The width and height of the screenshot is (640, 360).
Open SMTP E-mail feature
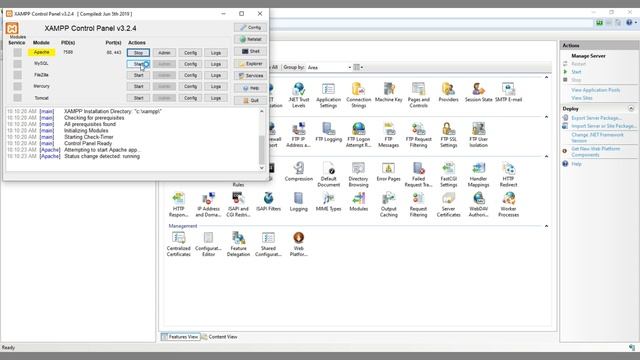[x=508, y=92]
